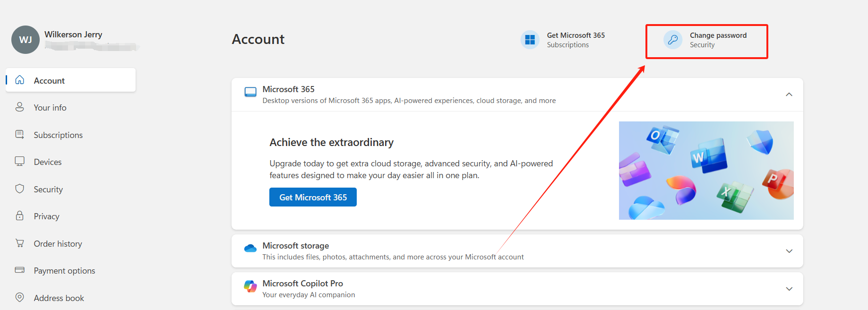Click the home icon beside Account

click(19, 80)
